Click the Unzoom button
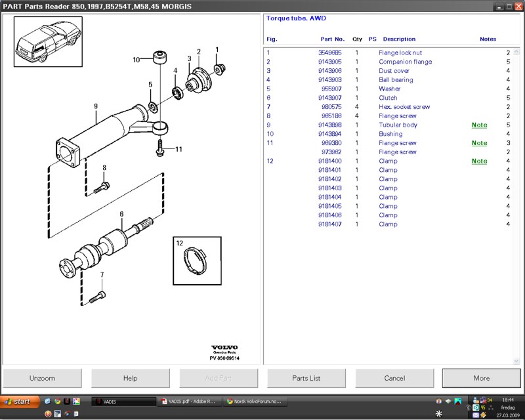525x420 pixels. 43,378
